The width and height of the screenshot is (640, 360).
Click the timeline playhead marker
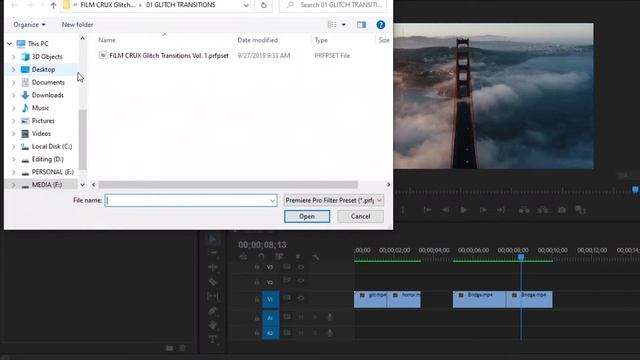[521, 257]
